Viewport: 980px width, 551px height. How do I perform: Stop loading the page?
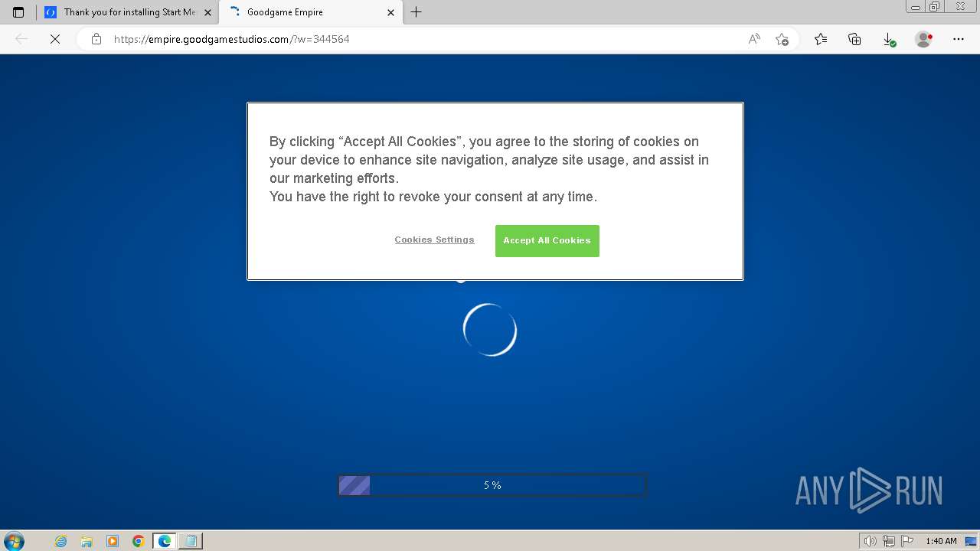(x=55, y=39)
